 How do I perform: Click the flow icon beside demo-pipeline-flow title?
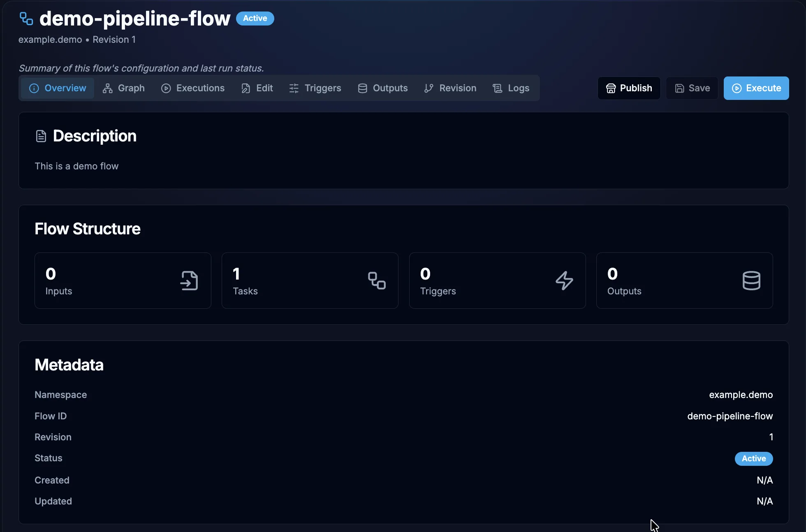point(26,19)
